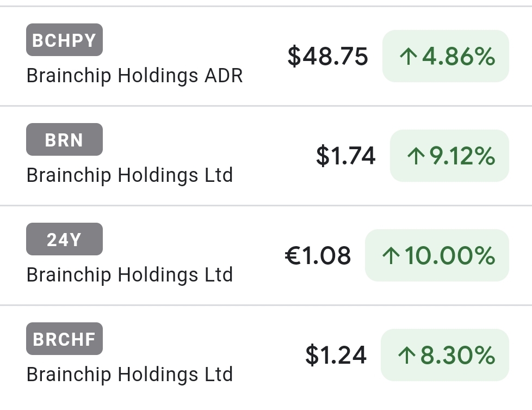Click the up arrow beside 10.00%
The height and width of the screenshot is (410, 532).
tap(391, 256)
